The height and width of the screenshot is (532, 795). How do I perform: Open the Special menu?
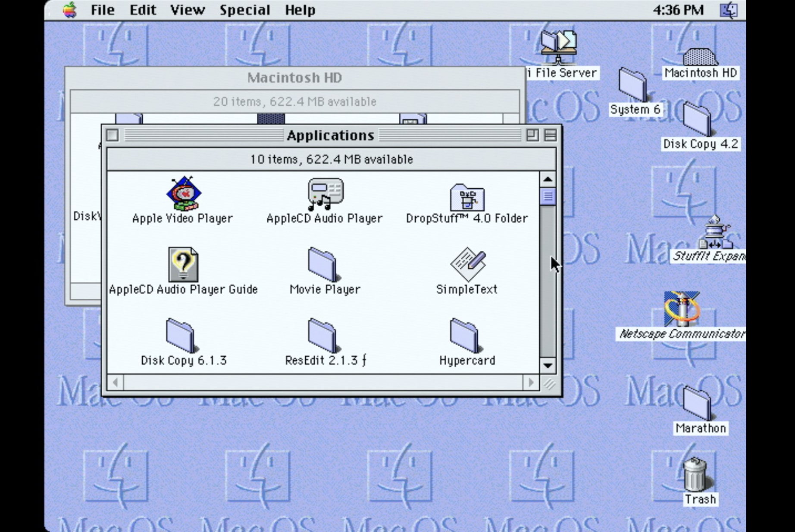(x=245, y=9)
